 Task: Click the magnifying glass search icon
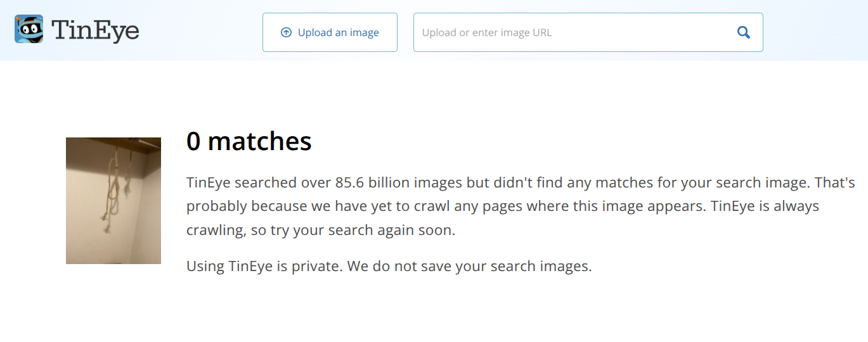(744, 32)
